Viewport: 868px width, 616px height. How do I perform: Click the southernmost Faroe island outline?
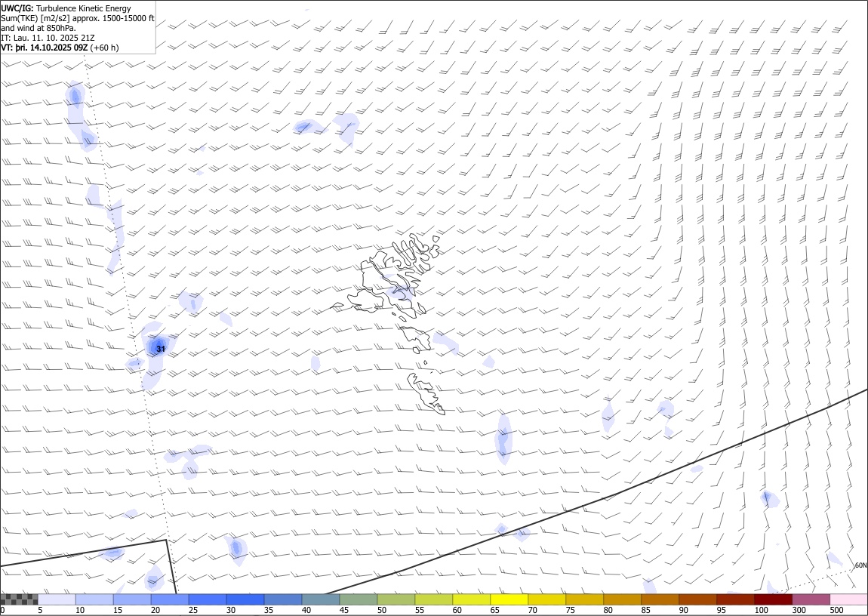[425, 393]
